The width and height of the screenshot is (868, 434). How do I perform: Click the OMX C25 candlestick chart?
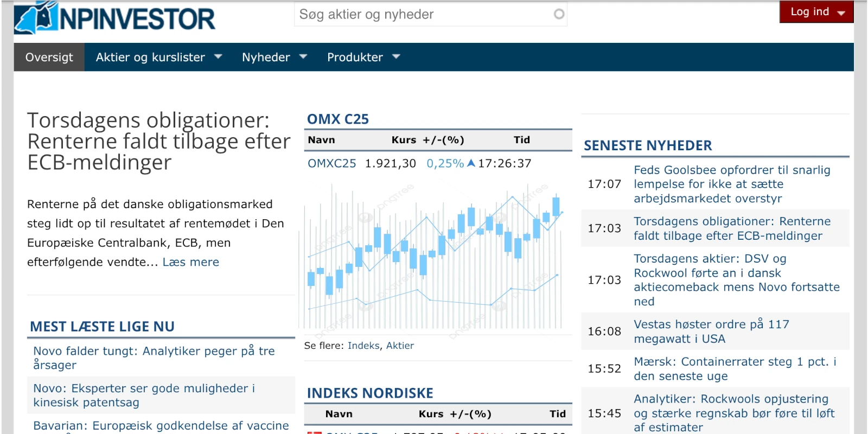[x=434, y=255]
